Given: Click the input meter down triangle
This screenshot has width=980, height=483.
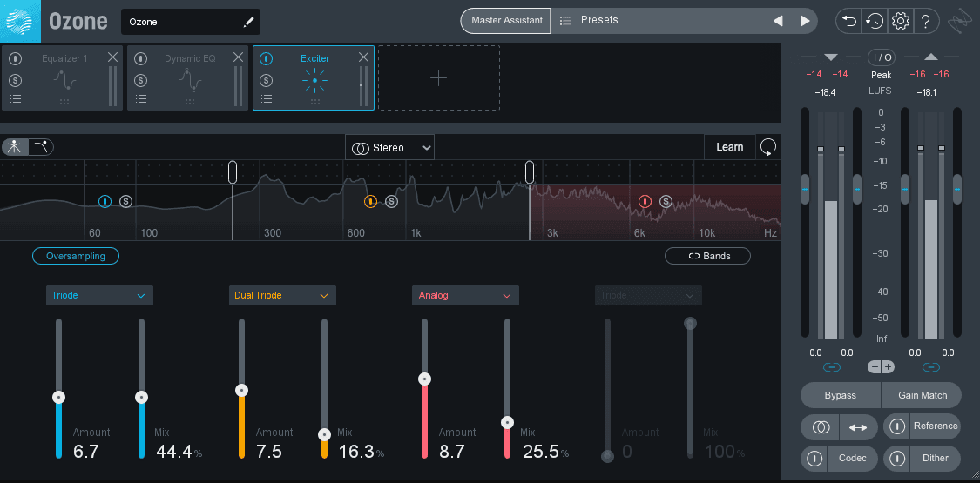Looking at the screenshot, I should coord(831,57).
